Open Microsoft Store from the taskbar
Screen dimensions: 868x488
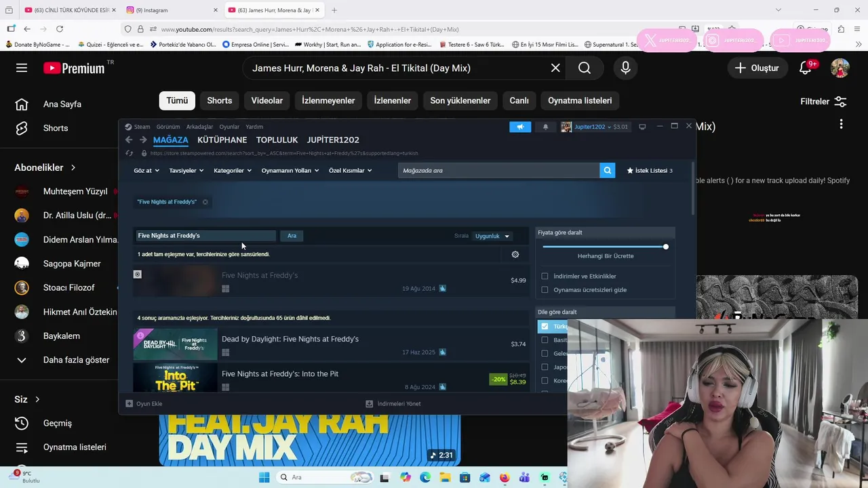click(x=465, y=477)
